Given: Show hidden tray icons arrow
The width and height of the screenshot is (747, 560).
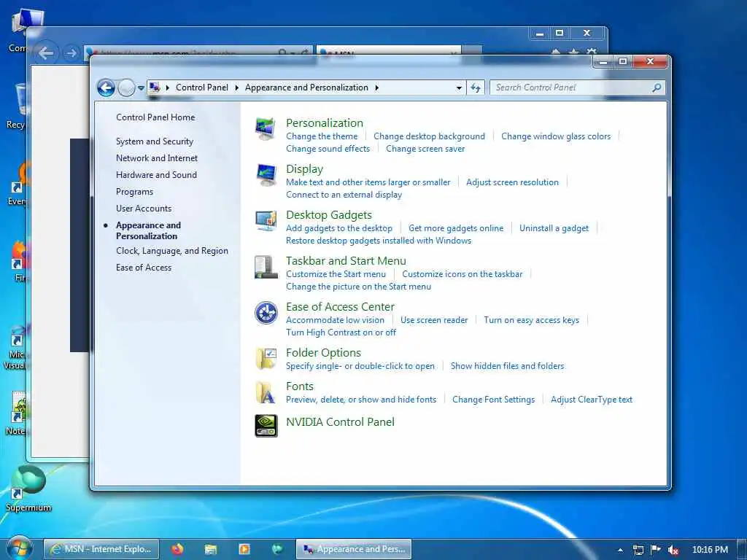Looking at the screenshot, I should 620,550.
